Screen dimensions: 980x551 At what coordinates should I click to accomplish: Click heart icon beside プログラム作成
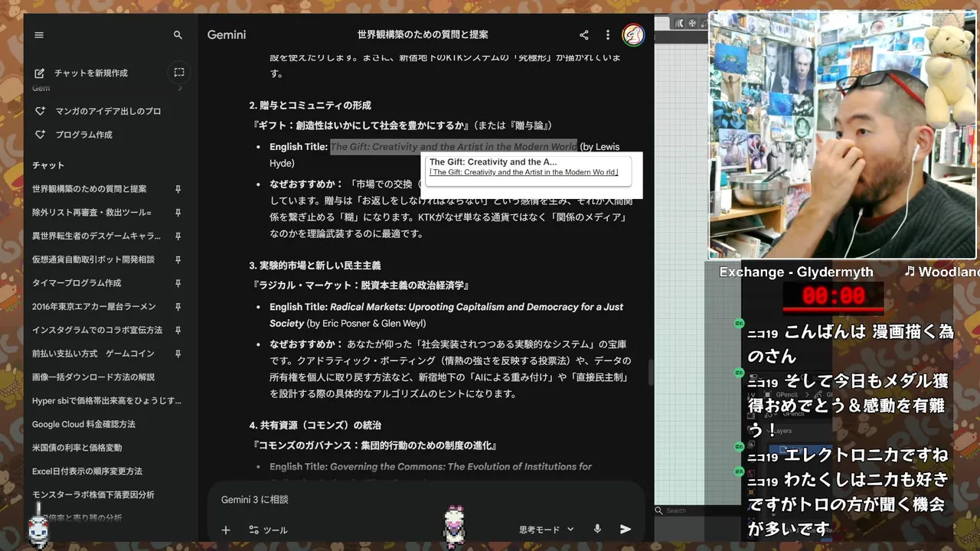41,135
